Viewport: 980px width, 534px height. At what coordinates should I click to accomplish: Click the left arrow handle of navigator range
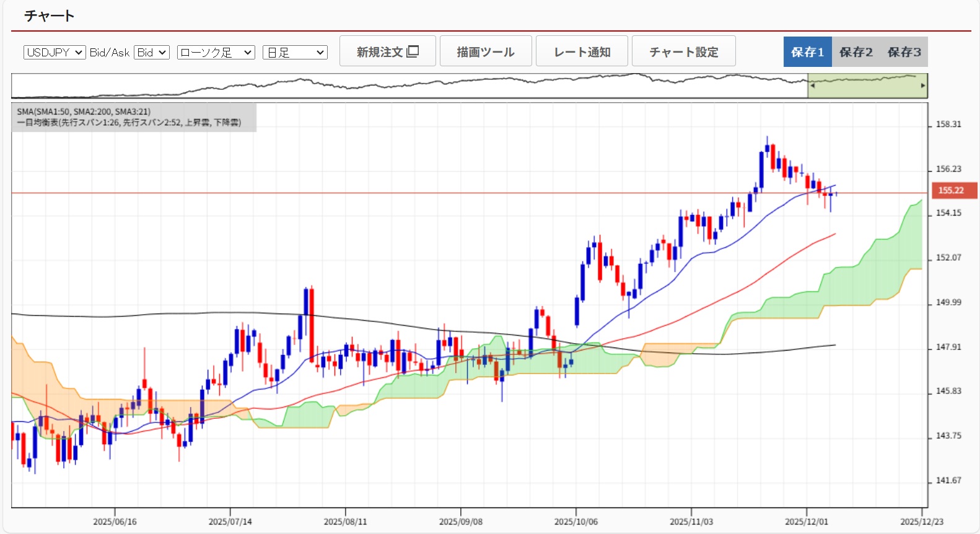[813, 85]
